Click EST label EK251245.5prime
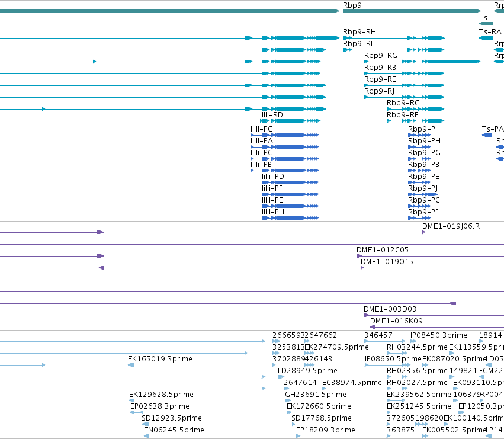Image resolution: width=504 pixels, height=439 pixels. coord(419,406)
